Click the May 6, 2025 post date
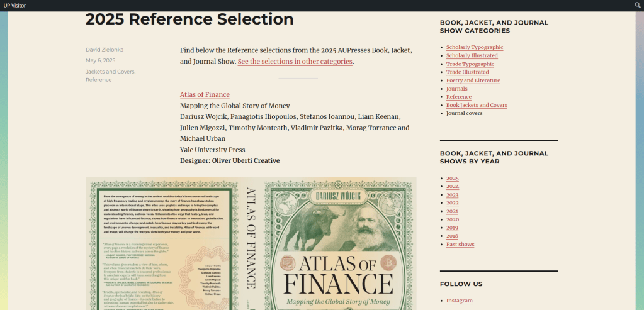Screen dimensions: 644x310 click(x=100, y=61)
